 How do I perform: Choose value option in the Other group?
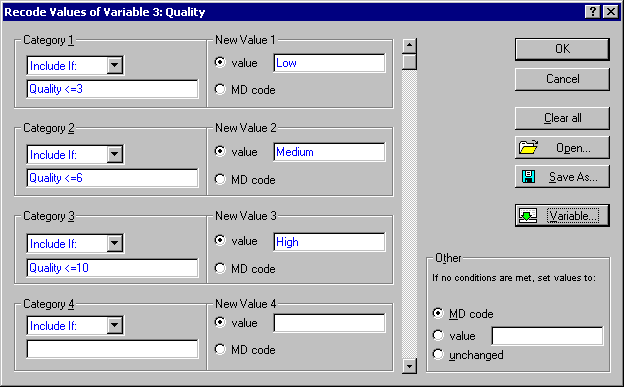[x=438, y=335]
